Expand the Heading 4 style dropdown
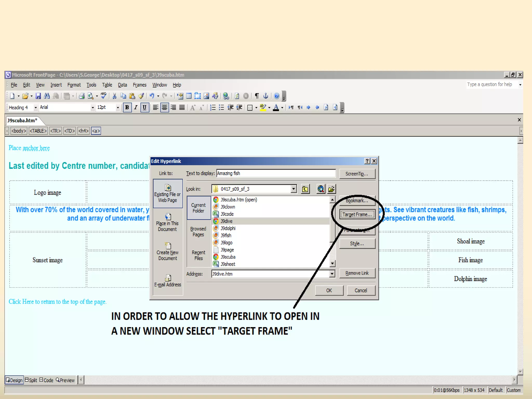The width and height of the screenshot is (532, 399). pyautogui.click(x=36, y=108)
